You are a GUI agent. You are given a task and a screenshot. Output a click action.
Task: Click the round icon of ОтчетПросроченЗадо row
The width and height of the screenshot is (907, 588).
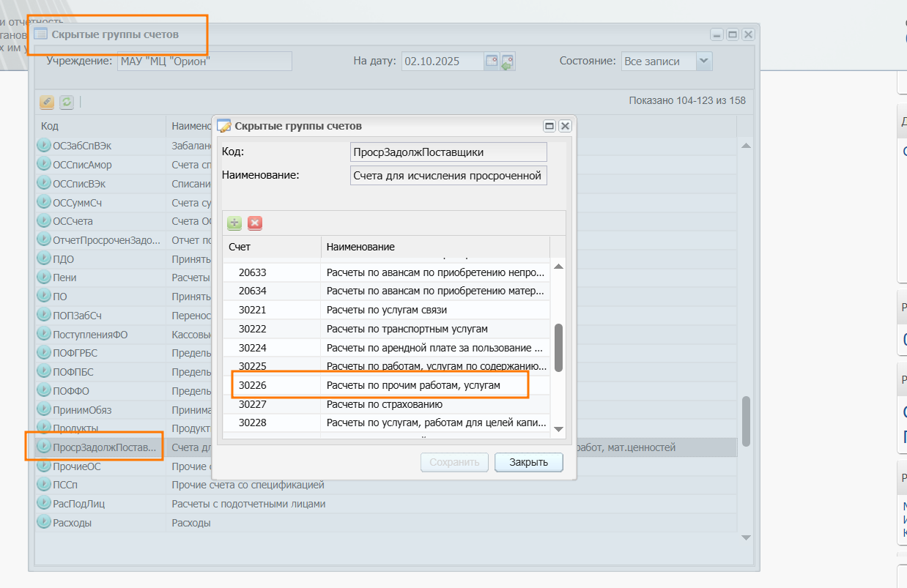pos(44,240)
